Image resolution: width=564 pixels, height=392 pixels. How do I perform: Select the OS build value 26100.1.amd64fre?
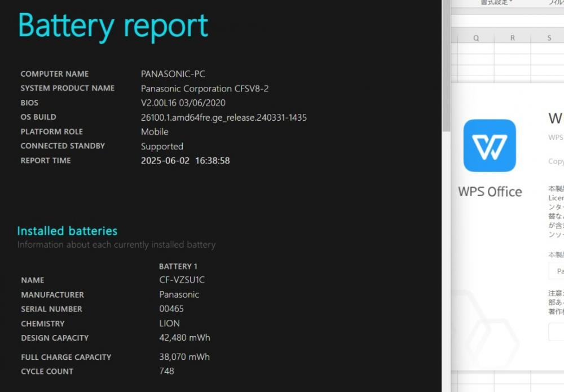click(x=224, y=117)
